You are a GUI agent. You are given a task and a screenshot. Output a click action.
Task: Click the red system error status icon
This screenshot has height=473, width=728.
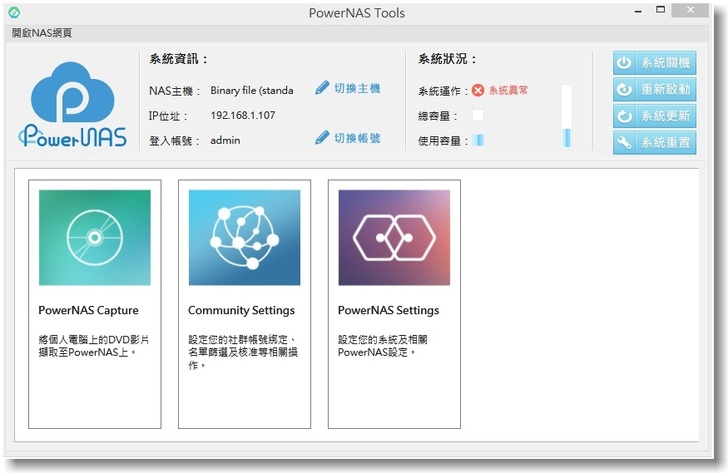pos(478,90)
